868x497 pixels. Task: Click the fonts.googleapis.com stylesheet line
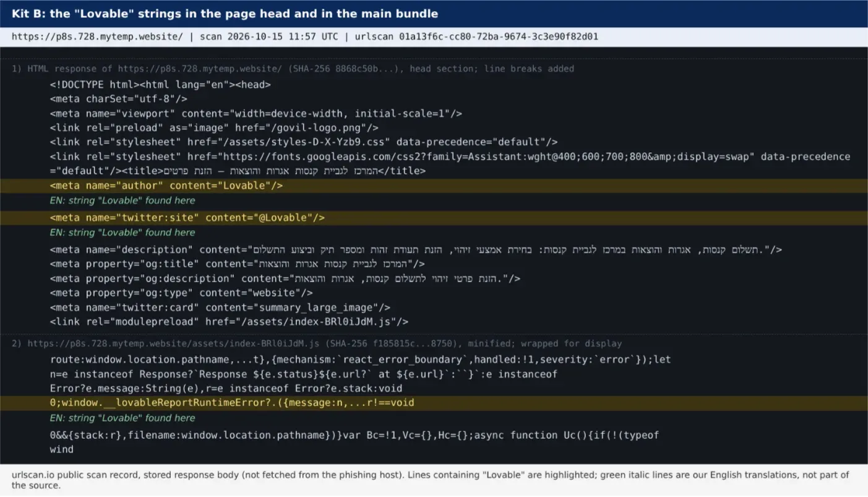click(x=450, y=157)
